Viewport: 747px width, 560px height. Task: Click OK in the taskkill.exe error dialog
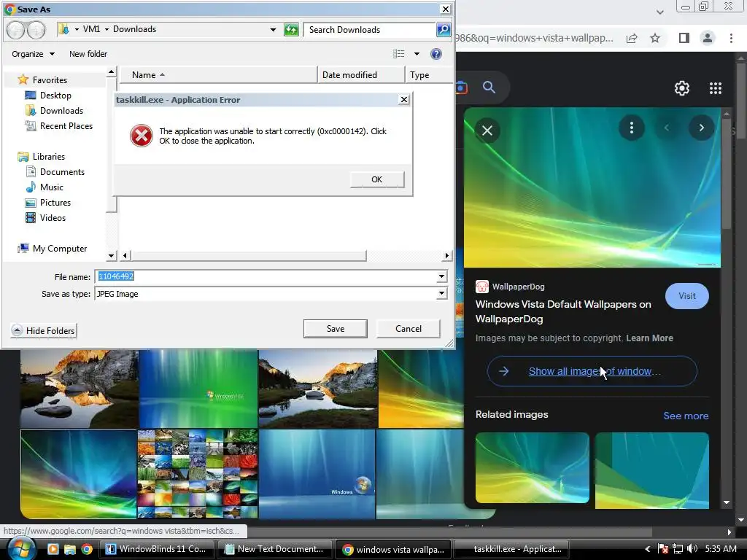(x=377, y=179)
